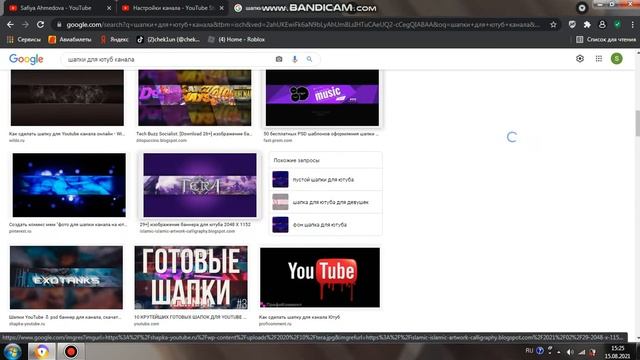
Task: Open the dripping YouTube logo thumbnail
Action: pyautogui.click(x=320, y=277)
